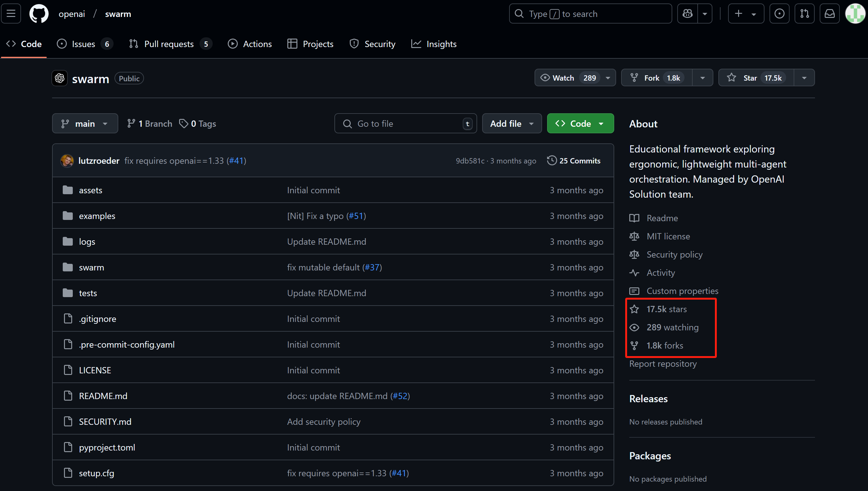
Task: Click the examples folder icon
Action: coord(68,216)
